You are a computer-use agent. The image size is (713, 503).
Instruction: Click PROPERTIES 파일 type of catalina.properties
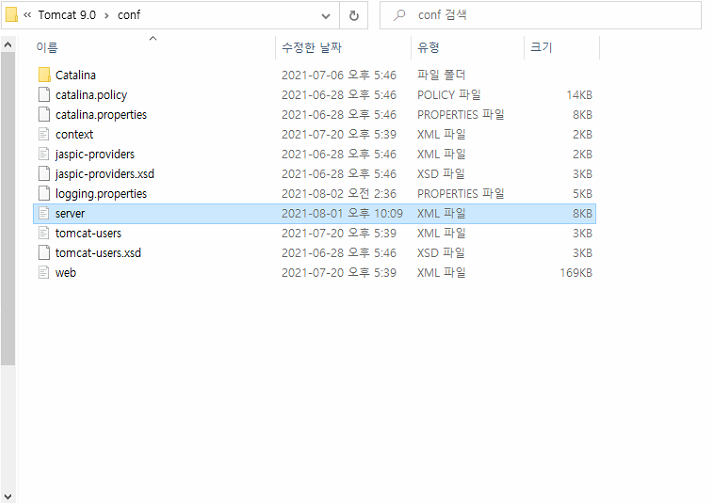tap(461, 115)
